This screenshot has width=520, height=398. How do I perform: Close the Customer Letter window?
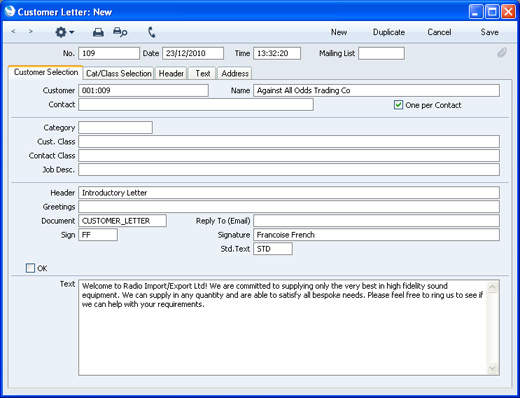pos(508,12)
